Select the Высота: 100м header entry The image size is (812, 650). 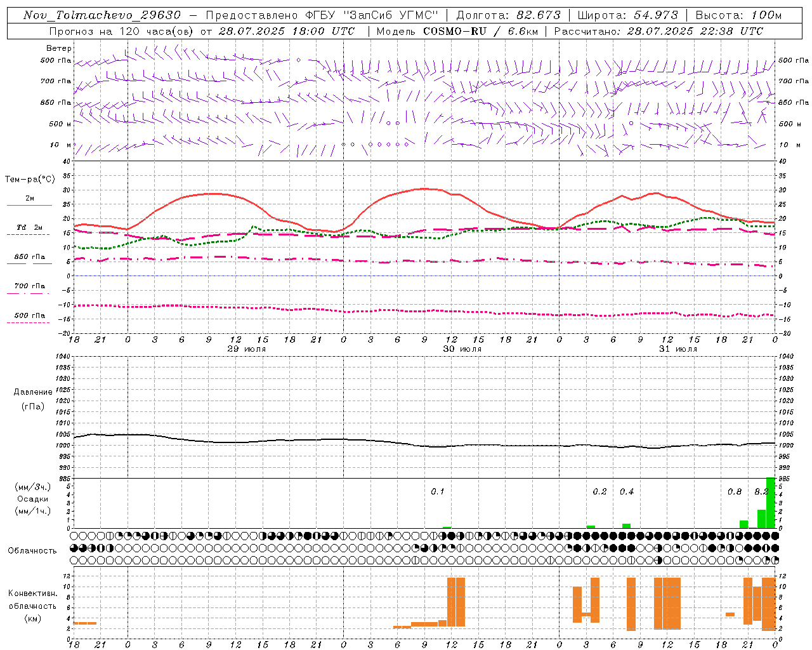point(738,15)
